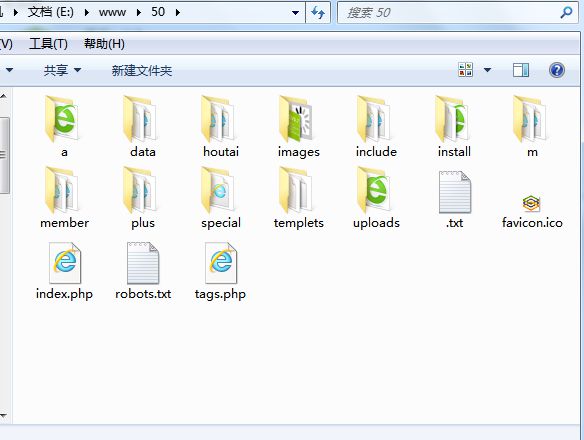The width and height of the screenshot is (584, 440).
Task: Click www in the address path
Action: click(x=112, y=12)
